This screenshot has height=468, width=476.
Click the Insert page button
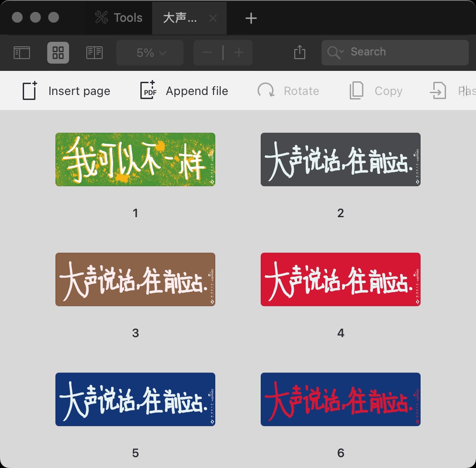click(66, 91)
